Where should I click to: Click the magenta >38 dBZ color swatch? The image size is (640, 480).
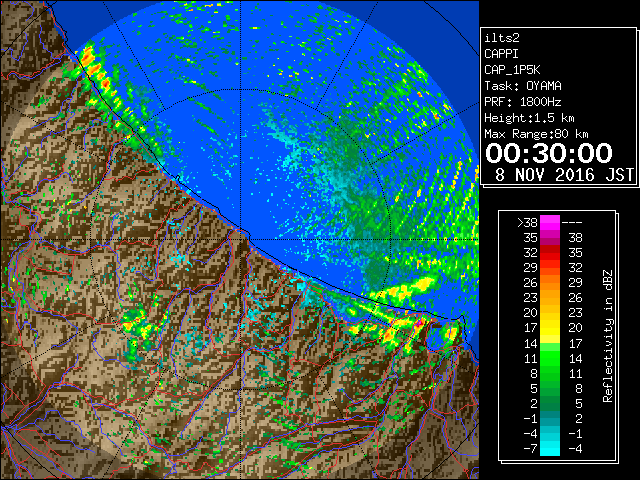pos(550,222)
